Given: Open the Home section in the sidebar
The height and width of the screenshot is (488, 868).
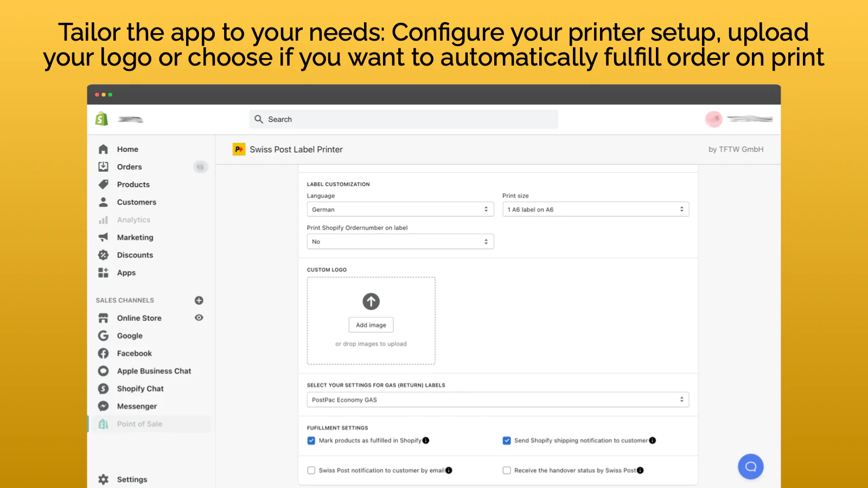Looking at the screenshot, I should [103, 149].
